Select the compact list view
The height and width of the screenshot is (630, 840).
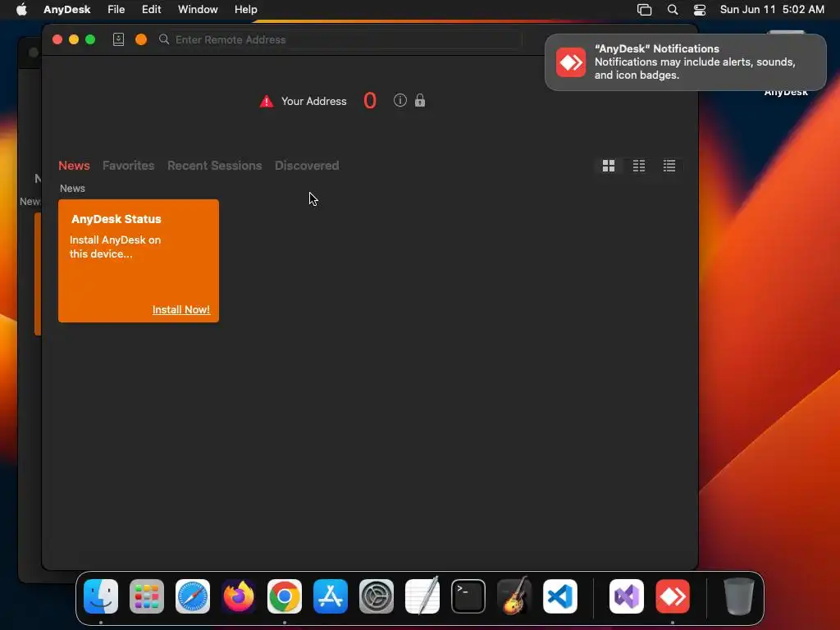tap(638, 166)
